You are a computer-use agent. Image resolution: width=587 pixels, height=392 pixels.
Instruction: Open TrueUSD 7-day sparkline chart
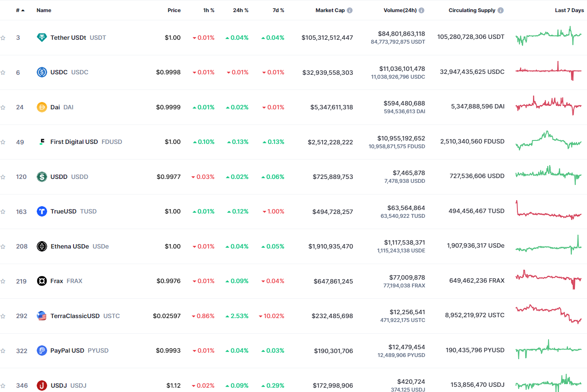[x=549, y=210]
